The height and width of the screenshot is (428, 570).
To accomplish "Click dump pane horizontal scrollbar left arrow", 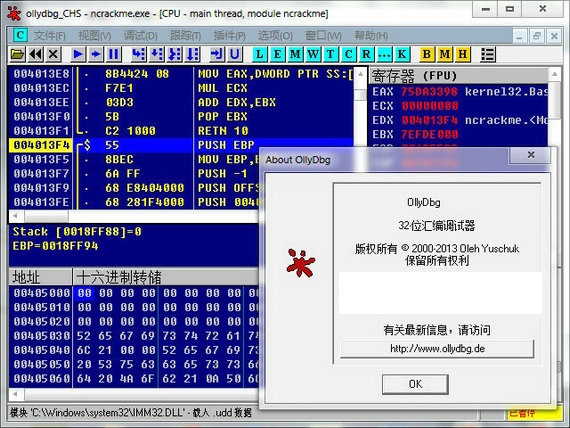I will point(15,394).
